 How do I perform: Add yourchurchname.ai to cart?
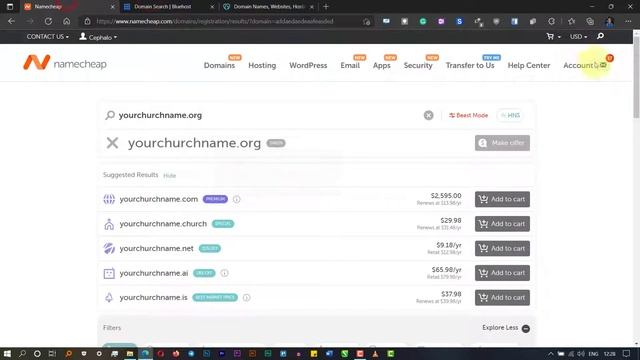(502, 273)
